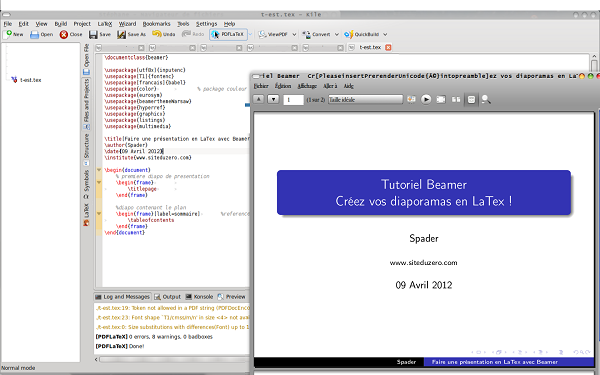Viewport: 600px width, 375px height.
Task: Open the Settings menu
Action: pos(207,24)
